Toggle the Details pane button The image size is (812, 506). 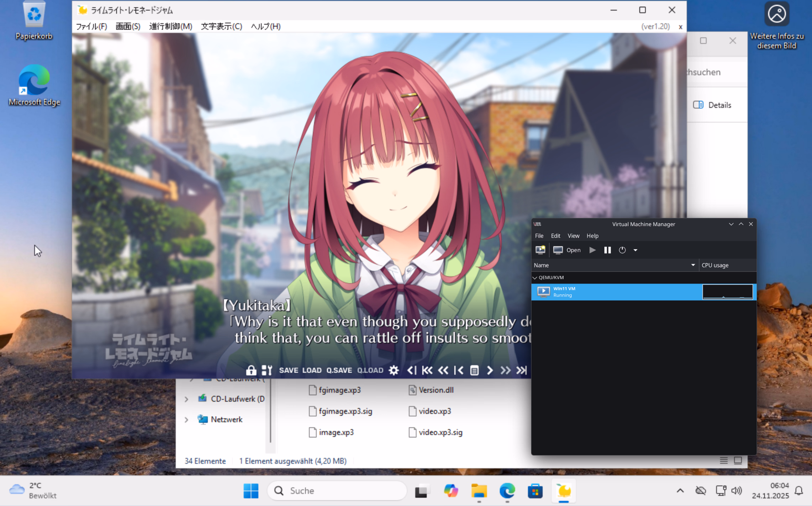(712, 105)
